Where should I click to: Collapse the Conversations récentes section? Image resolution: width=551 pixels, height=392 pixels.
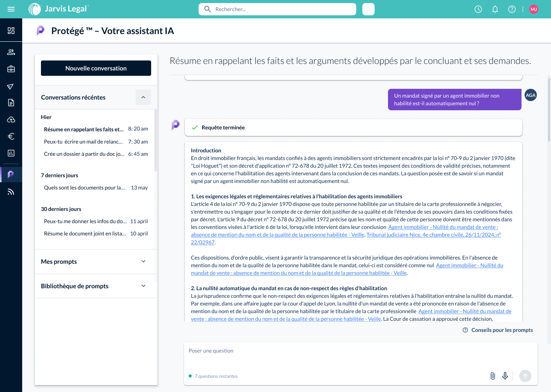click(143, 97)
